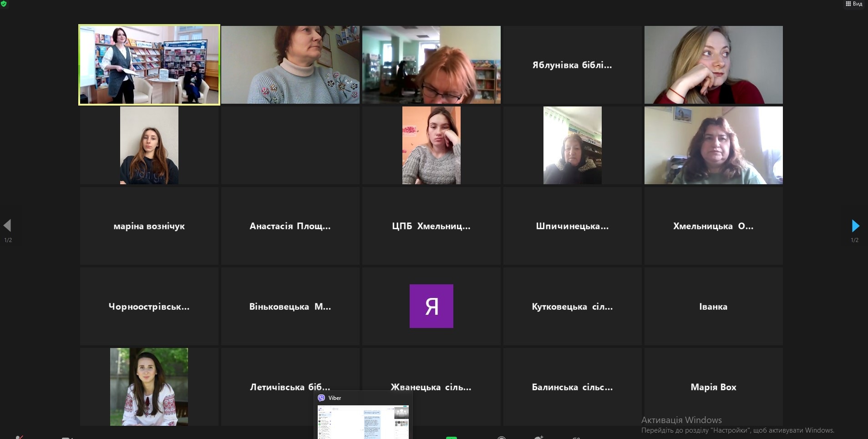This screenshot has height=439, width=868.
Task: Select the yellow-highlighted active speaker video
Action: (149, 65)
